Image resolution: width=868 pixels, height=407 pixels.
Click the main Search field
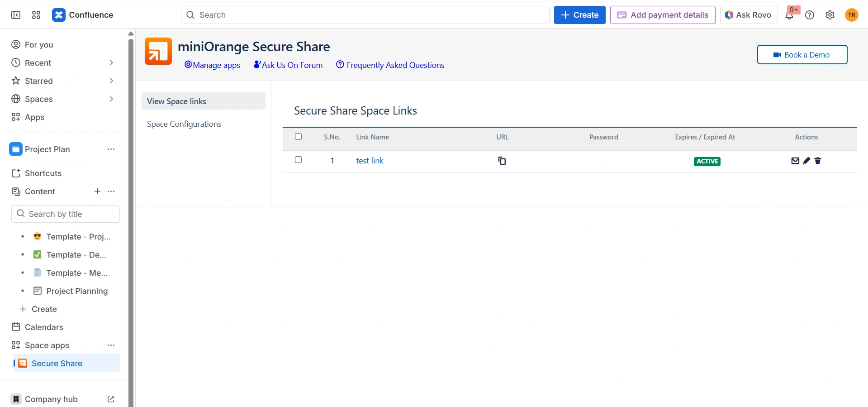[x=365, y=15]
